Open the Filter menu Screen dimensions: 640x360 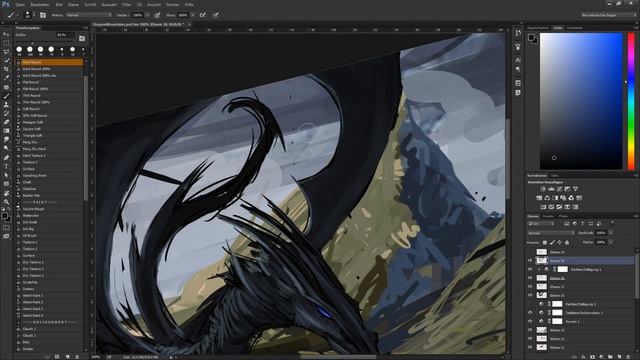point(127,4)
